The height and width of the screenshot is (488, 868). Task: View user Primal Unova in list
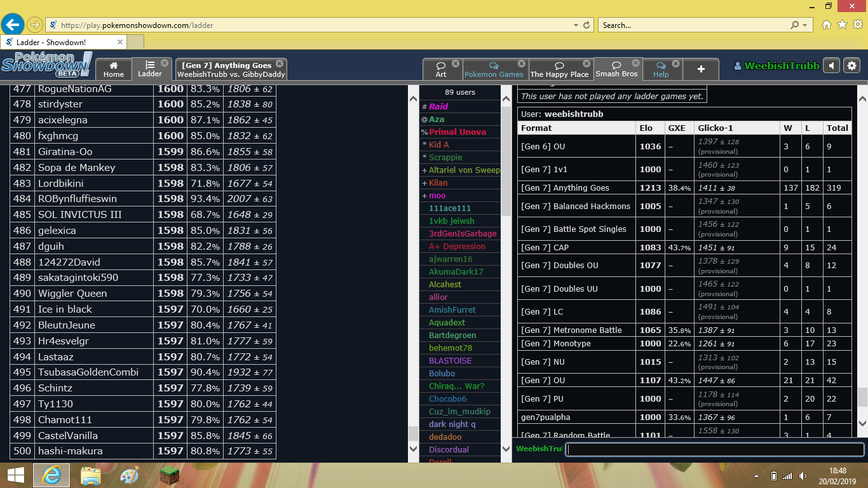[x=457, y=132]
